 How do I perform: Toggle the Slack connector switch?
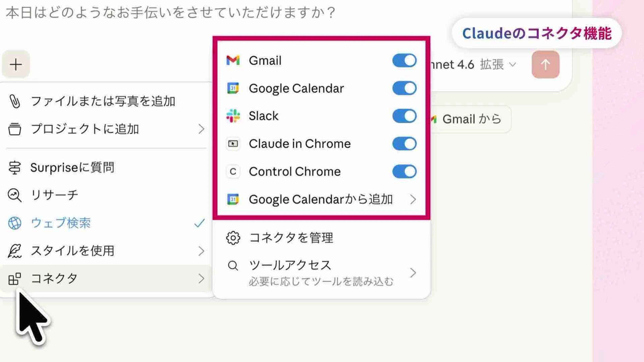[x=404, y=116]
